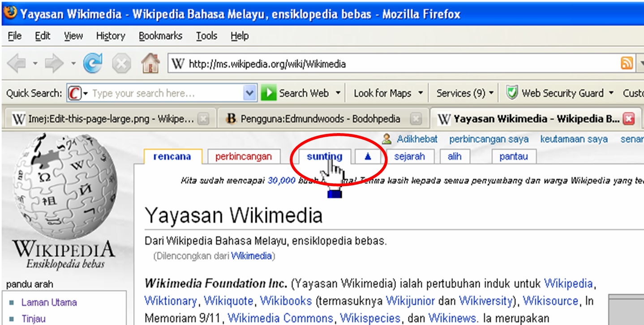The height and width of the screenshot is (325, 644).
Task: Click the Web Security Guard shield icon
Action: pos(512,93)
